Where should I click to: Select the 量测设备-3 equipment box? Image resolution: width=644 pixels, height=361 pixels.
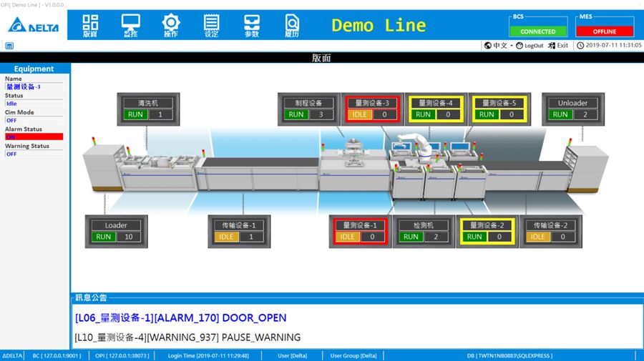371,109
